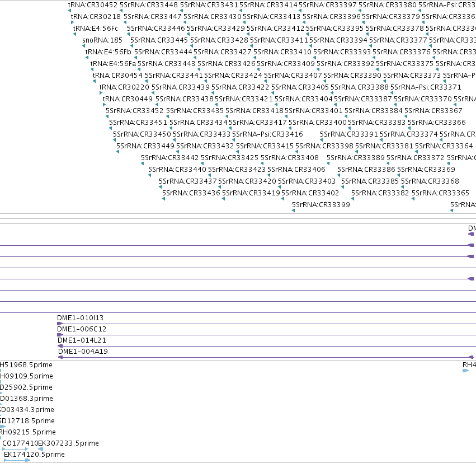Click the purple arrow starting DME1-010I13
Viewport: 476px width, 463px height.
tap(60, 324)
